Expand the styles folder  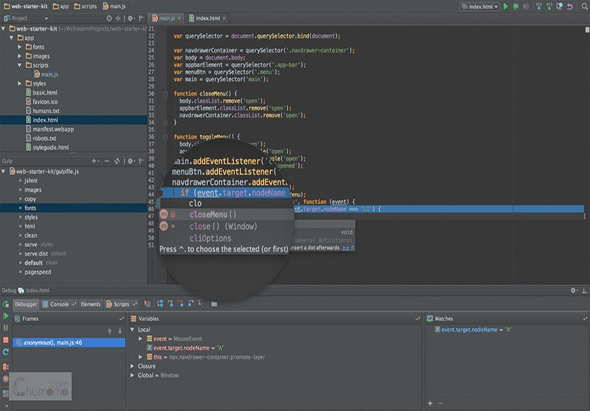20,83
